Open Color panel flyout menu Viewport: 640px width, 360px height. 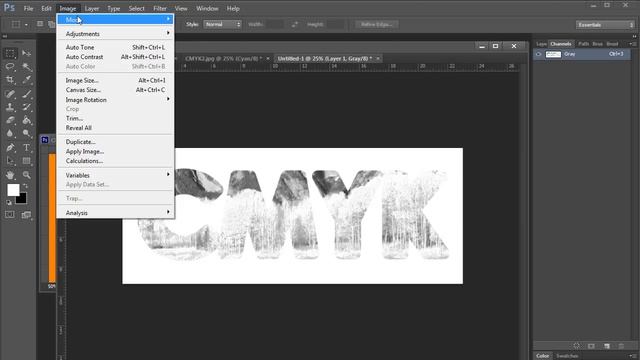[x=632, y=356]
